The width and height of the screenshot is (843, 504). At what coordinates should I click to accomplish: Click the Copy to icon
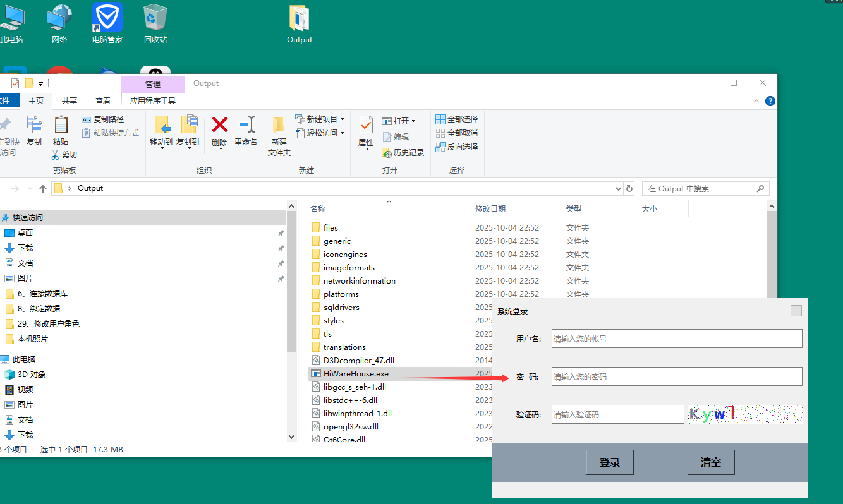click(x=188, y=125)
